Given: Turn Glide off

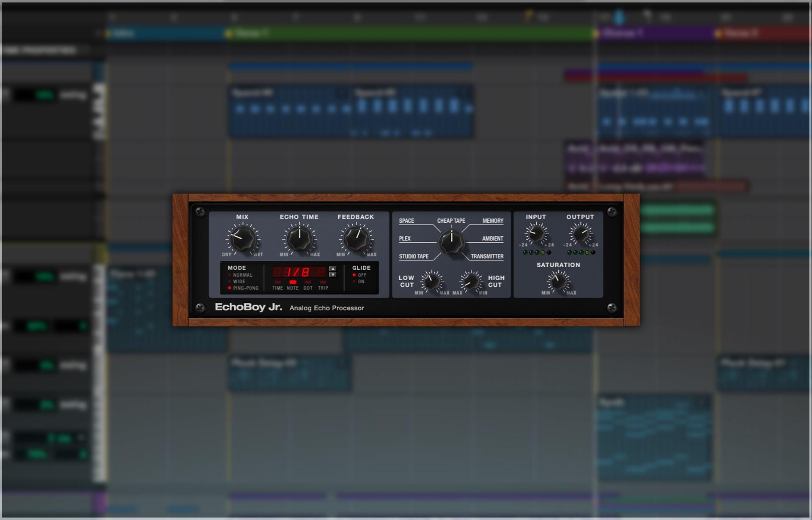Looking at the screenshot, I should click(360, 275).
